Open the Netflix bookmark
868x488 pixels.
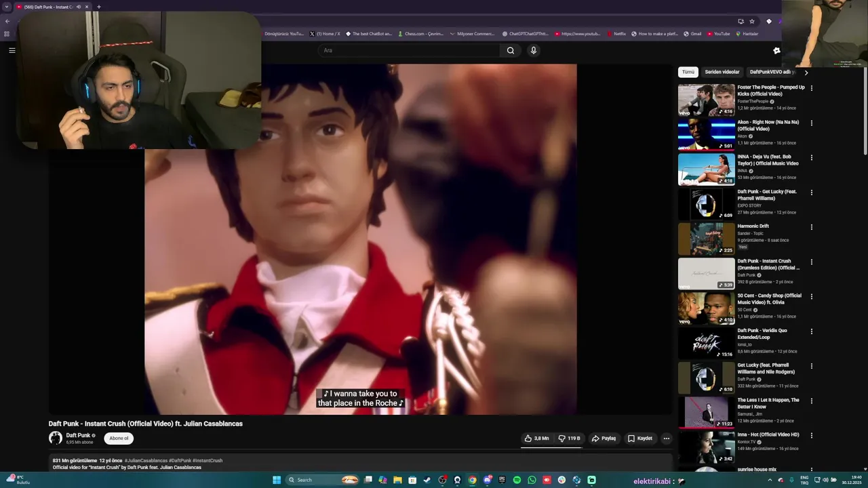coord(617,34)
